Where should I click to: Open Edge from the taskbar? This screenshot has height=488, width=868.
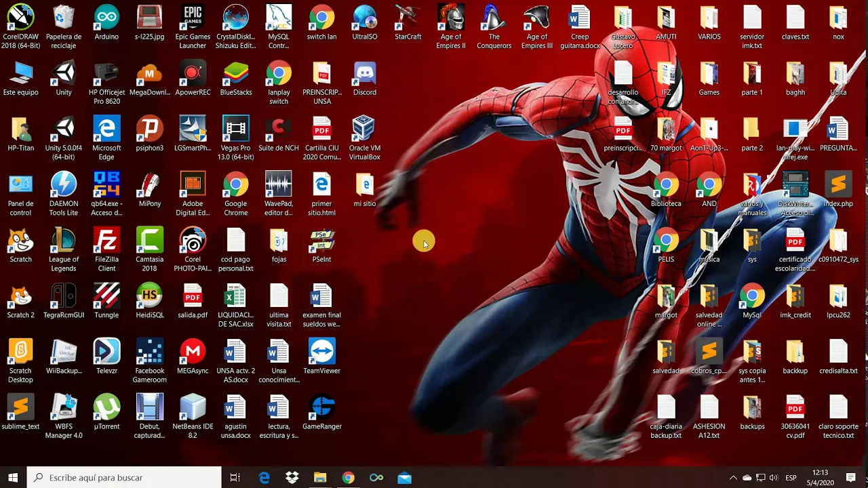click(x=264, y=478)
